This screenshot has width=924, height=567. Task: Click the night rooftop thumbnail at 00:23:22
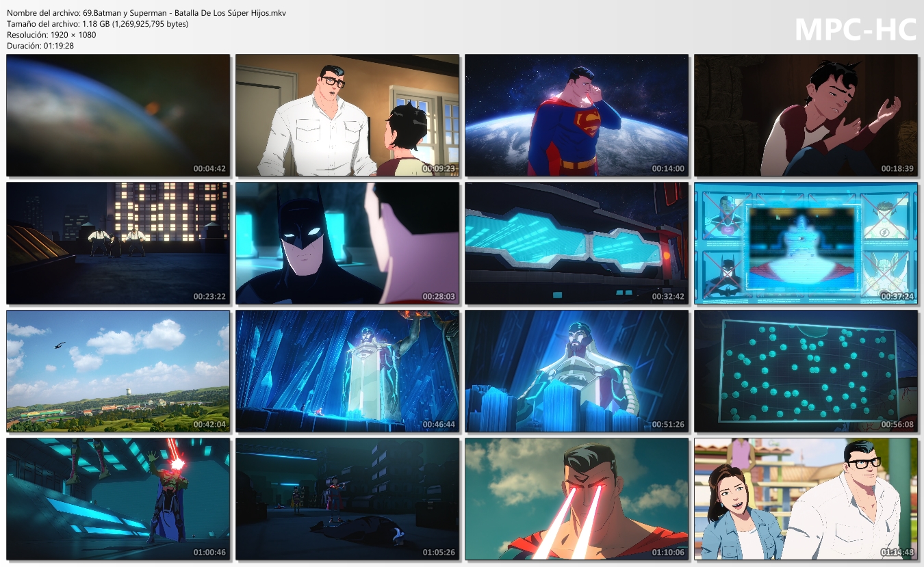118,243
